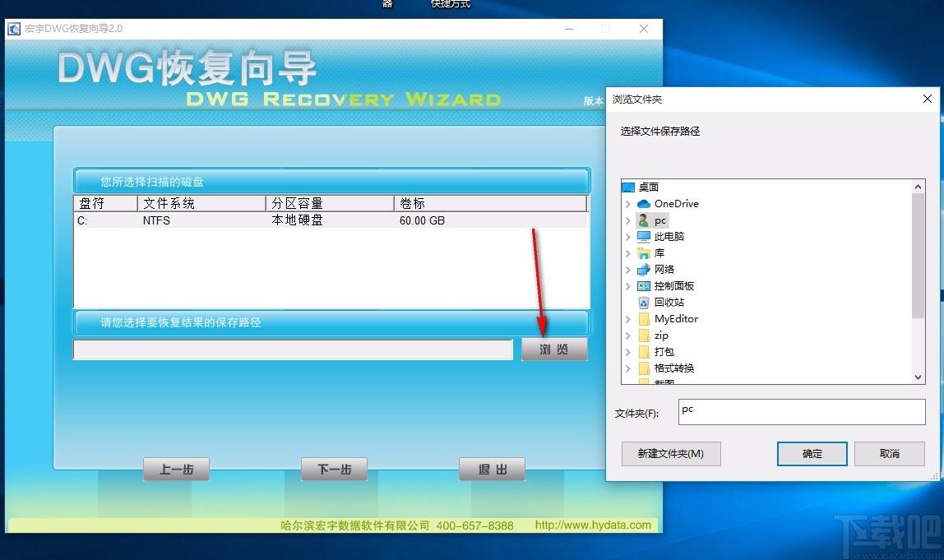Image resolution: width=944 pixels, height=560 pixels.
Task: Expand the MyEditor folder node
Action: pos(628,319)
